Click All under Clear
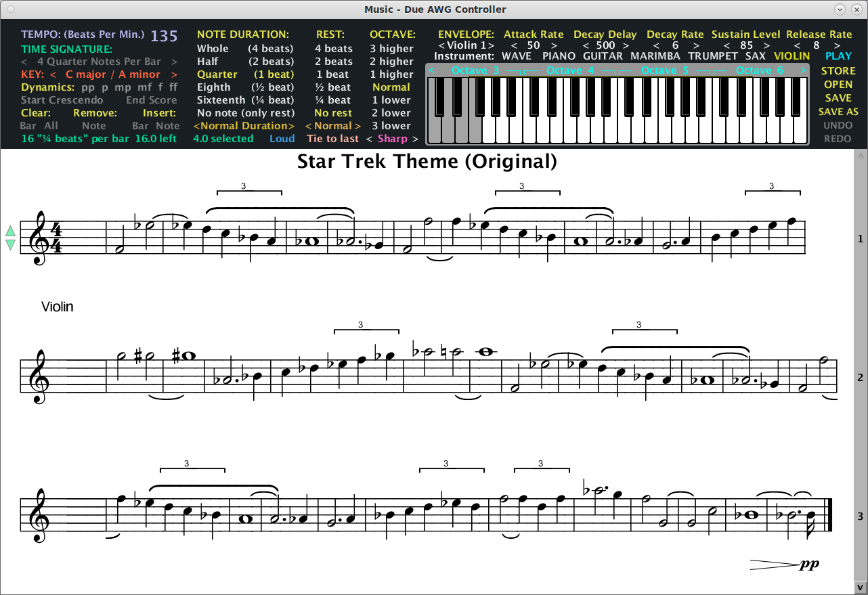This screenshot has width=868, height=595. 51,126
